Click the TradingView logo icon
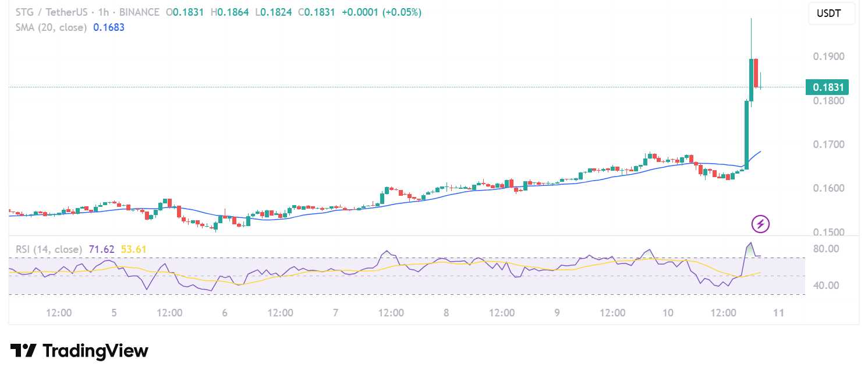 coord(23,351)
